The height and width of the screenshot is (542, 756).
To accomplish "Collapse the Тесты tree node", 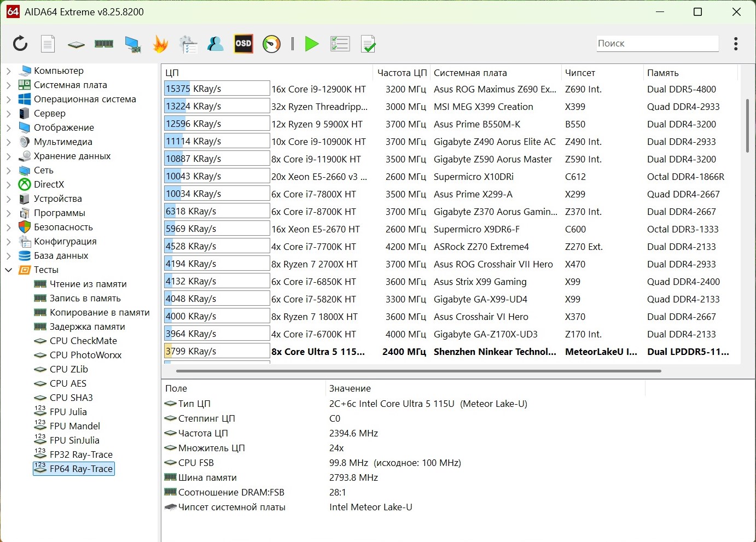I will pyautogui.click(x=8, y=270).
